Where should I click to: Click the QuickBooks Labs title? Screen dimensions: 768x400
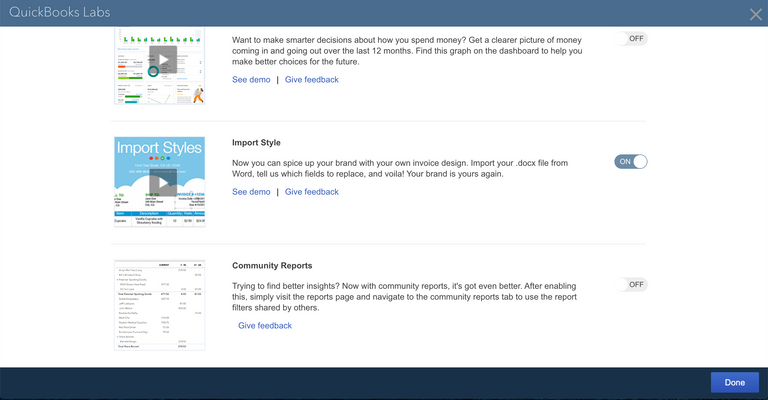click(62, 12)
